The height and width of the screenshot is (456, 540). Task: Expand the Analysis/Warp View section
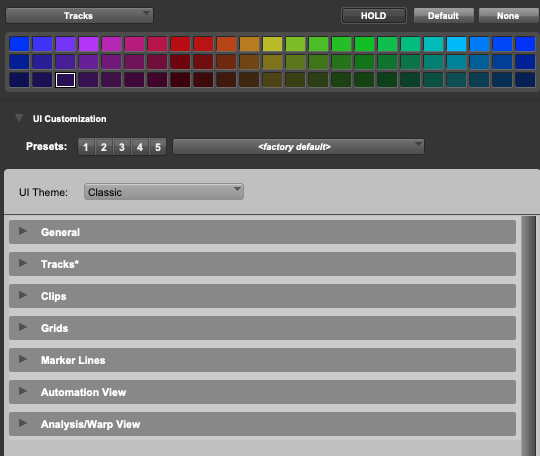(x=23, y=423)
